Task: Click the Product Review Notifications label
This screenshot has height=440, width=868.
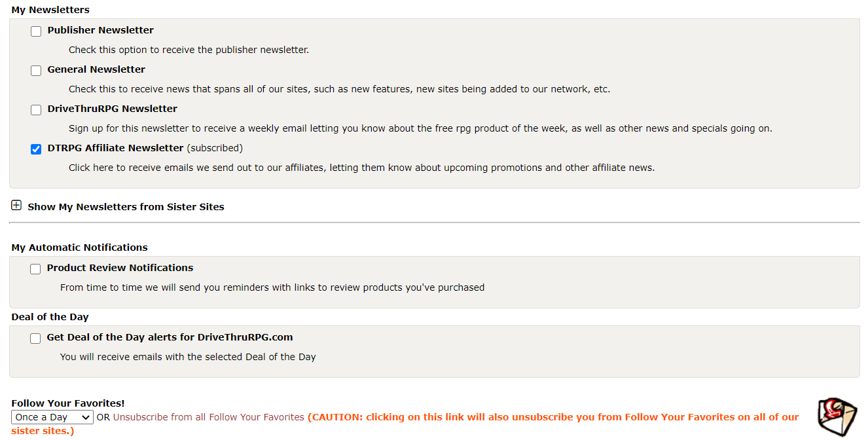Action: [120, 268]
